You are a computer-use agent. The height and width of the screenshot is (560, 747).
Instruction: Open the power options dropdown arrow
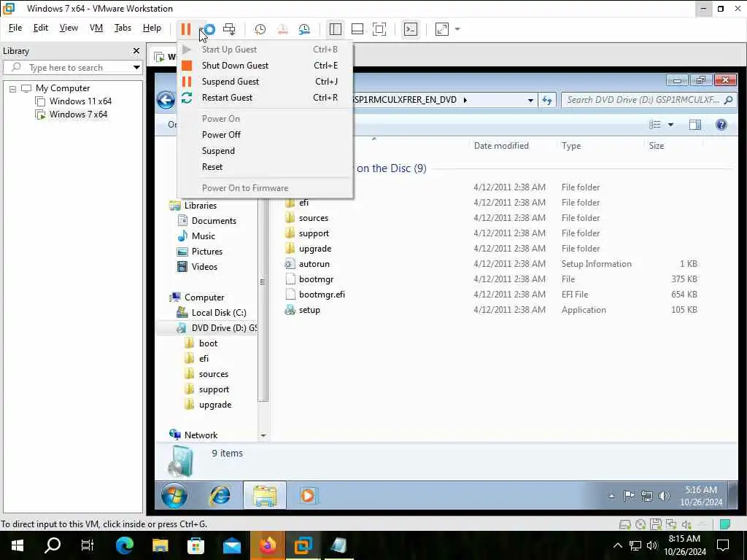pyautogui.click(x=201, y=29)
